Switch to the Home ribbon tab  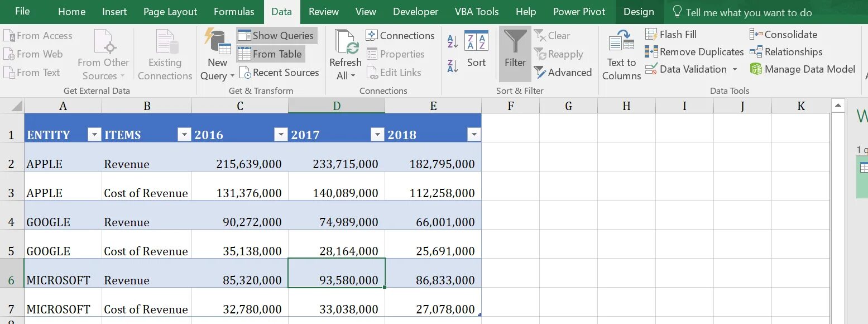(x=72, y=11)
